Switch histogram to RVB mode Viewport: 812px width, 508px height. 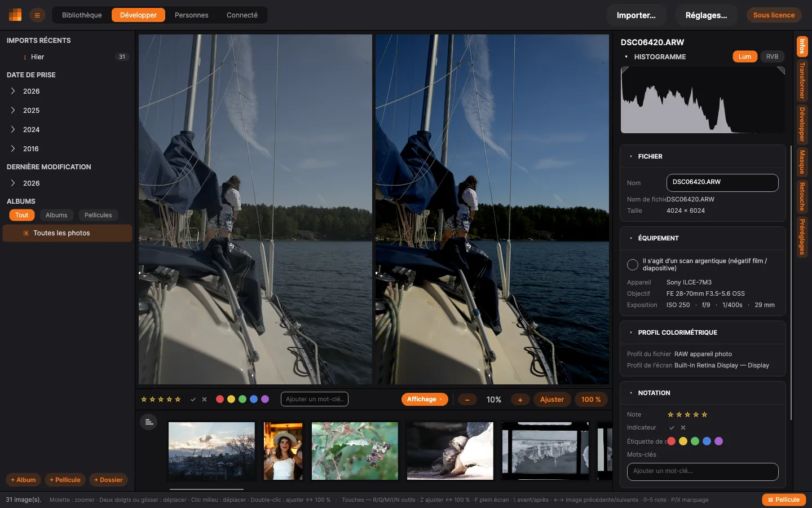[x=772, y=56]
